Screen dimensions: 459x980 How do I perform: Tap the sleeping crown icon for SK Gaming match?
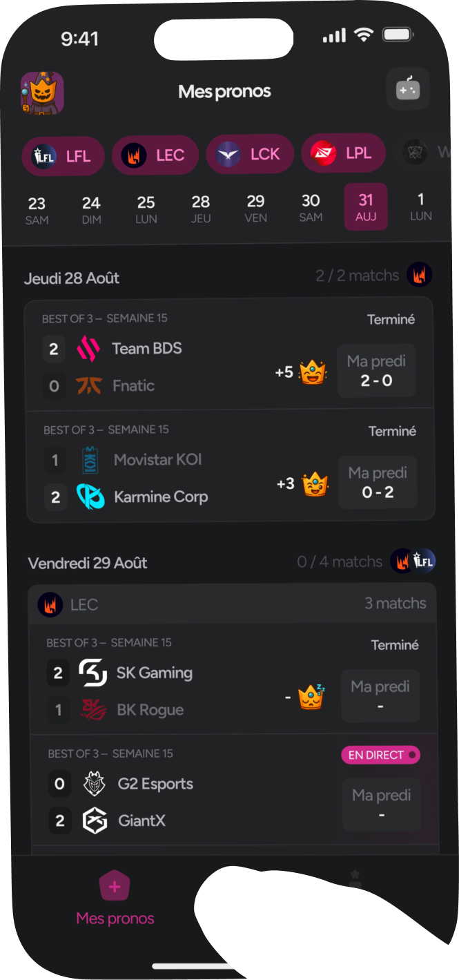[x=311, y=697]
